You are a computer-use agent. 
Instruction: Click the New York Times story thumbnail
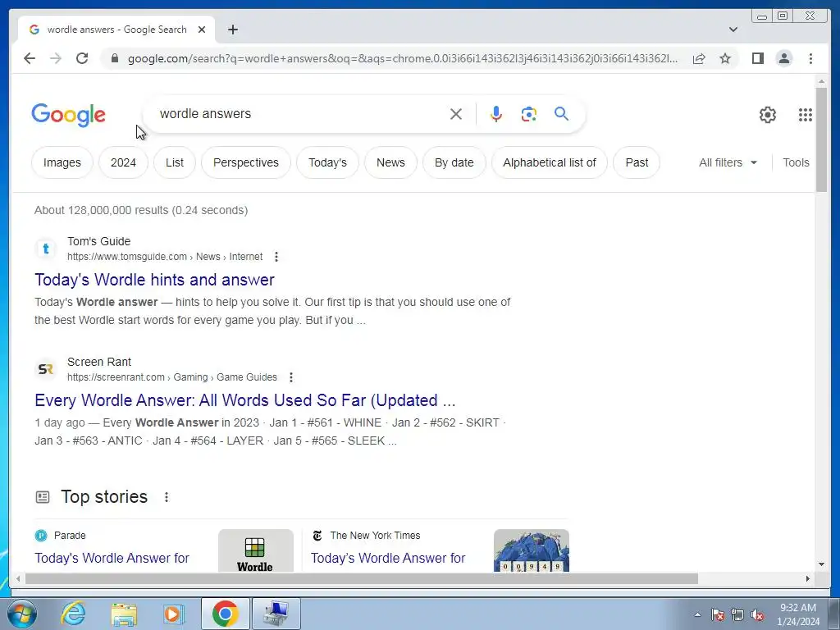[x=532, y=550]
